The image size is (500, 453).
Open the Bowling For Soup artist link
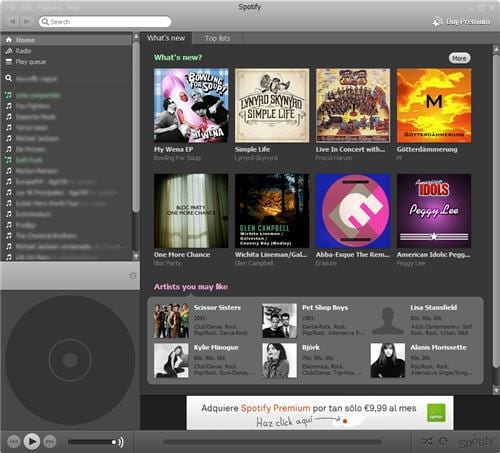coord(177,158)
